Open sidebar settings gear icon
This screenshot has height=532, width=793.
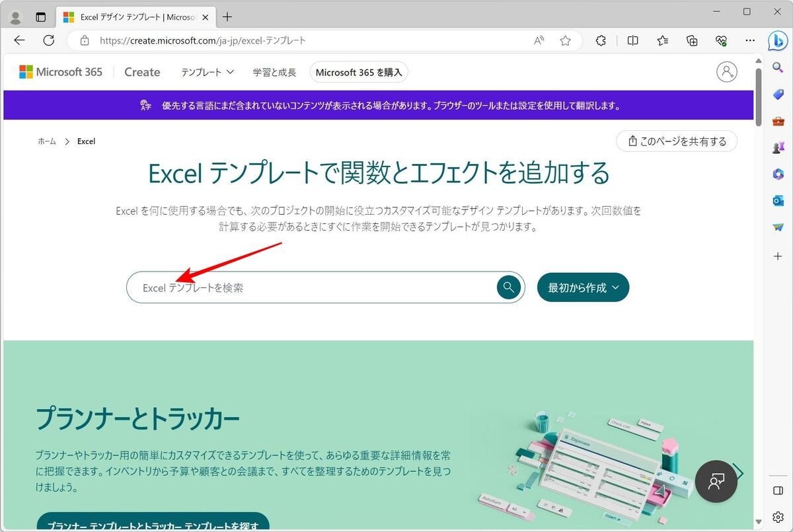click(x=778, y=517)
